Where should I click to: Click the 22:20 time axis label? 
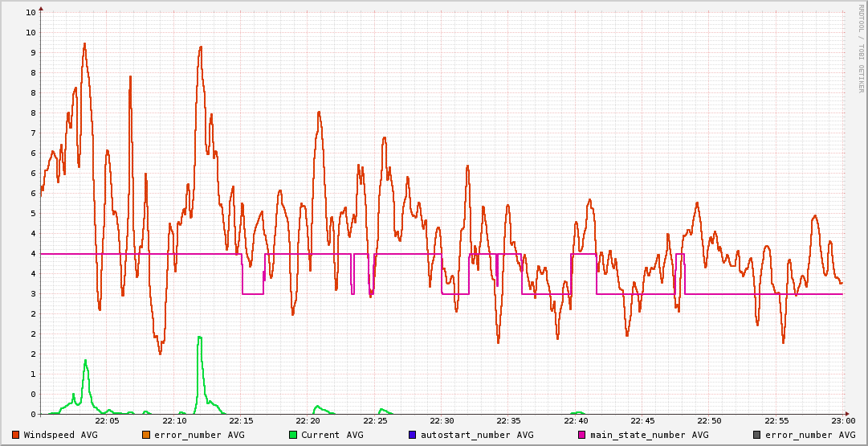(x=308, y=421)
